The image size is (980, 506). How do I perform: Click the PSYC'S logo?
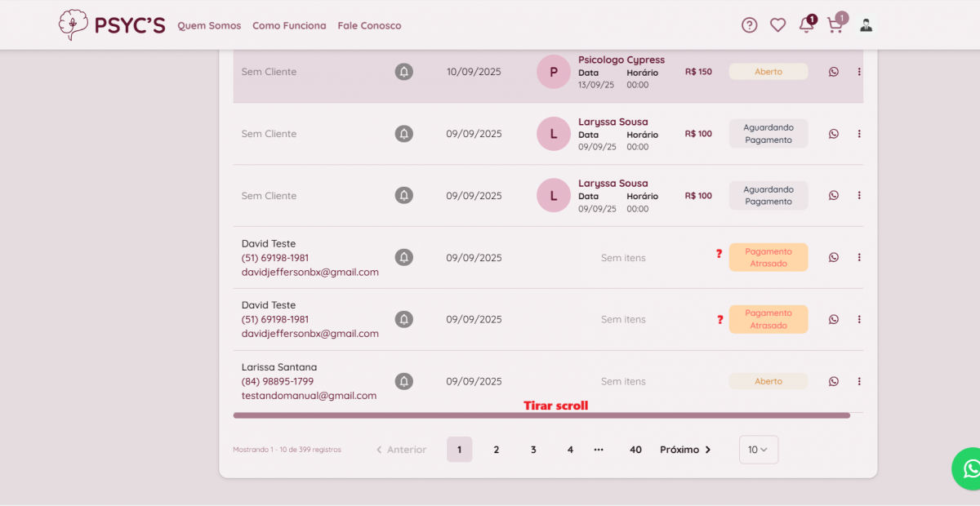coord(112,25)
